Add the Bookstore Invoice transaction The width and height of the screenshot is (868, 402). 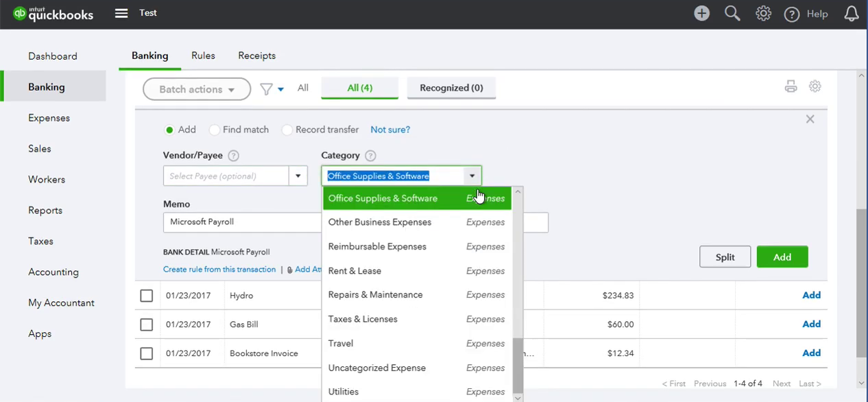811,353
